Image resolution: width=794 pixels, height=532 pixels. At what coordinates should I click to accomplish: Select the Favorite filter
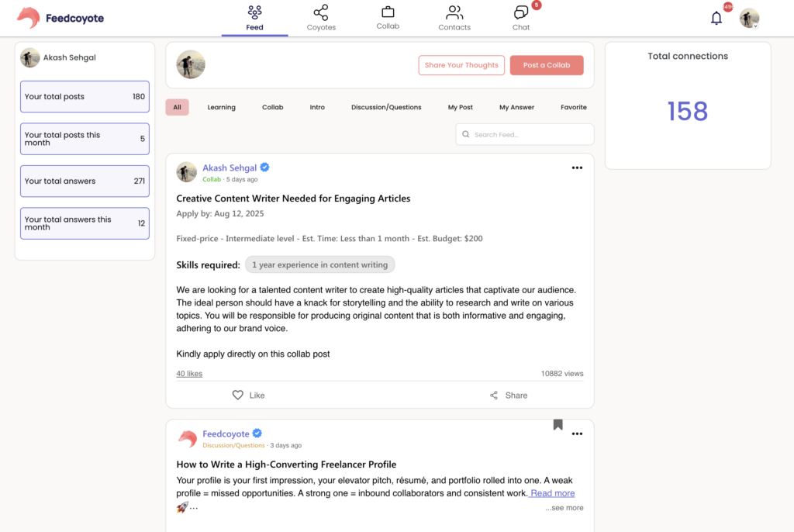pos(574,107)
